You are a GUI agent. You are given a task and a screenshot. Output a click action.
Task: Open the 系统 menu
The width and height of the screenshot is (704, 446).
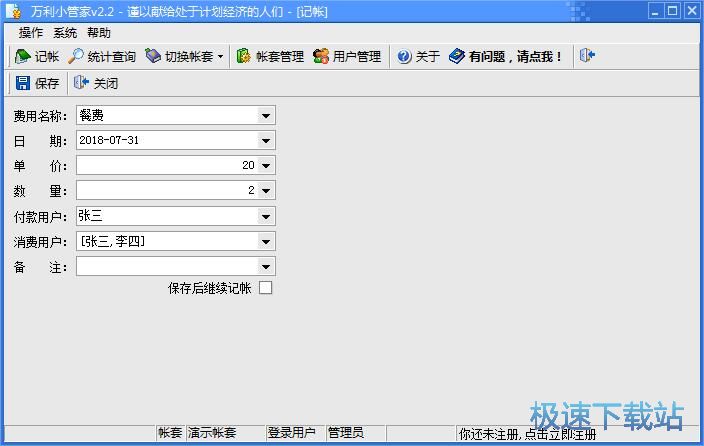pos(65,32)
